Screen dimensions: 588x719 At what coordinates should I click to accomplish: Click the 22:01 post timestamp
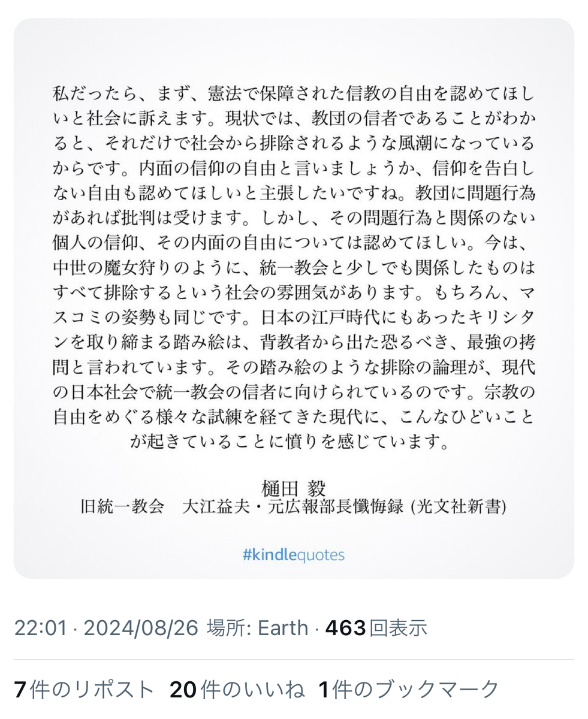(x=40, y=628)
